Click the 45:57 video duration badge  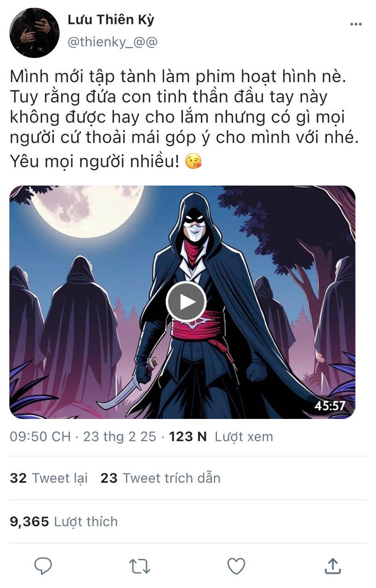(330, 406)
